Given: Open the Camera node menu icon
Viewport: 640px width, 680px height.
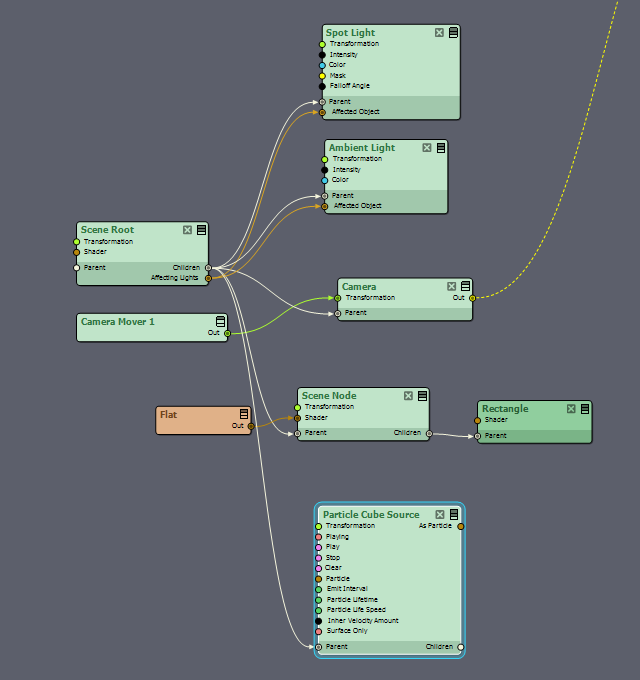Looking at the screenshot, I should (x=465, y=286).
